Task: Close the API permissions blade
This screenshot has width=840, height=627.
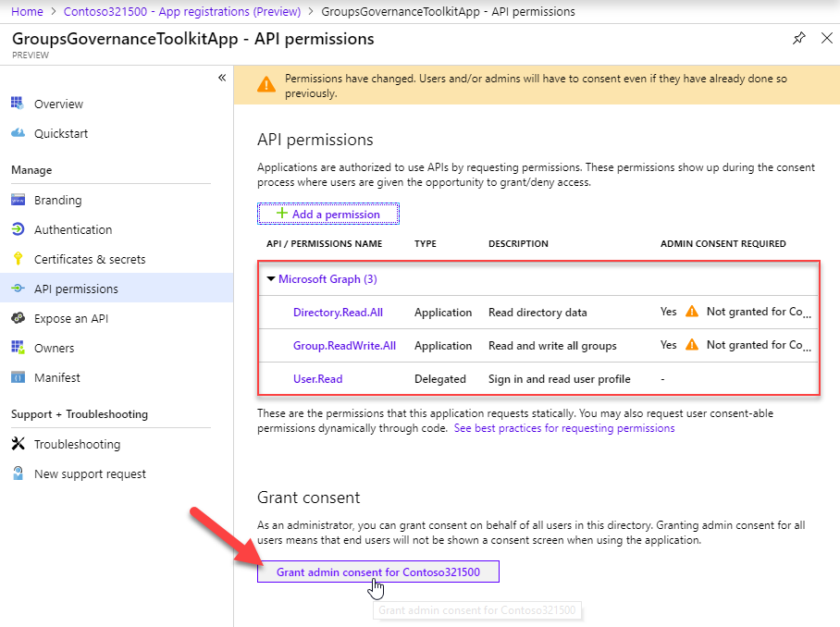Action: click(827, 38)
